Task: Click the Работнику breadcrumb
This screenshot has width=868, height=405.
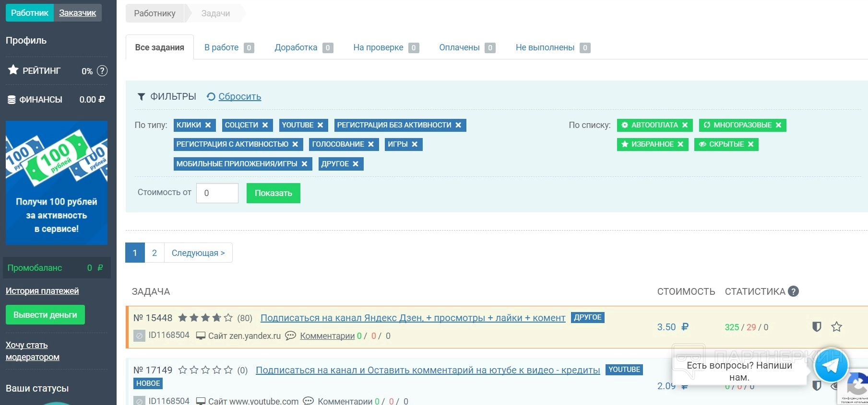Action: [x=155, y=13]
